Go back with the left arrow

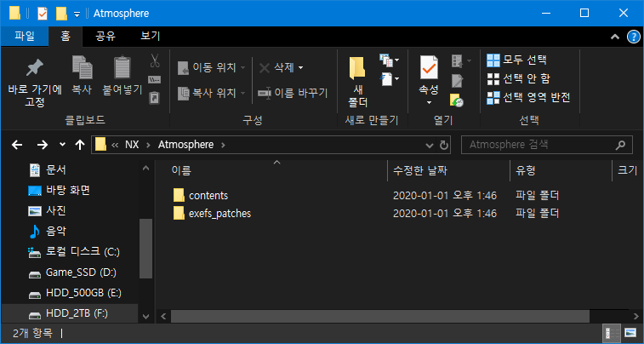pos(17,145)
